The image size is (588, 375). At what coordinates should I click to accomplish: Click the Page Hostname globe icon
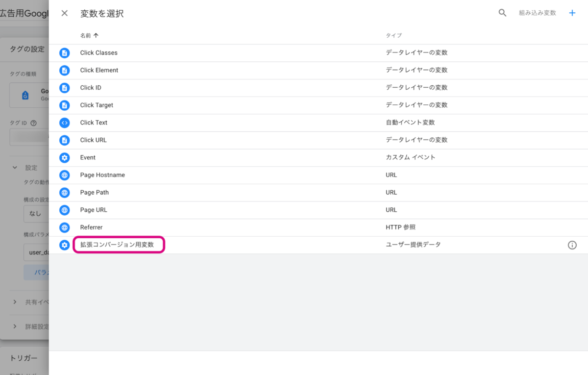64,175
